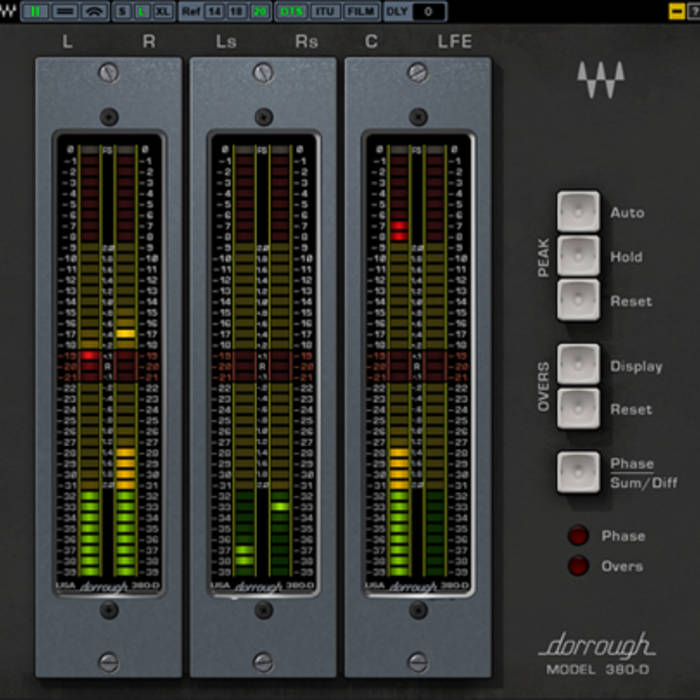Viewport: 700px width, 700px height.
Task: Set meter size to XL
Action: coord(163,11)
